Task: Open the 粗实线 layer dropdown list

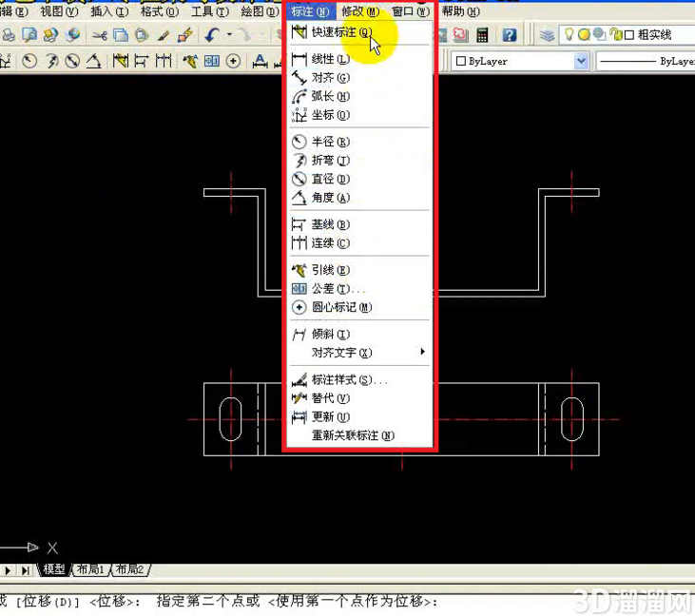Action: 627,34
